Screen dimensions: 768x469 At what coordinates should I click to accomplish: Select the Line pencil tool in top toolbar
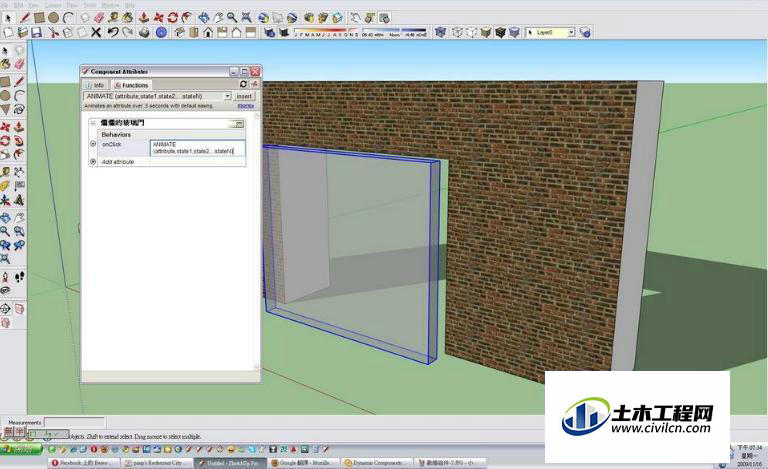tap(24, 18)
